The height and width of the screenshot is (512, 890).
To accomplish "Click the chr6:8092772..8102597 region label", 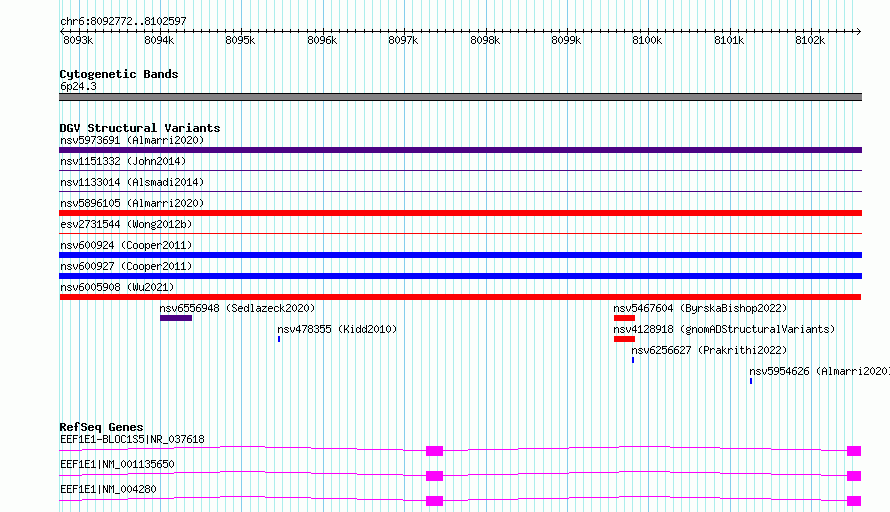I will pos(123,21).
